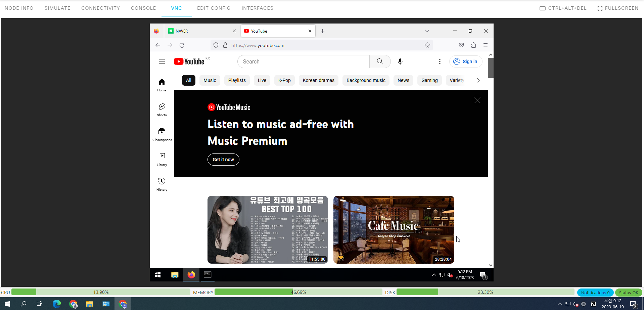The height and width of the screenshot is (310, 644).
Task: Open Shorts in YouTube sidebar
Action: tap(162, 110)
